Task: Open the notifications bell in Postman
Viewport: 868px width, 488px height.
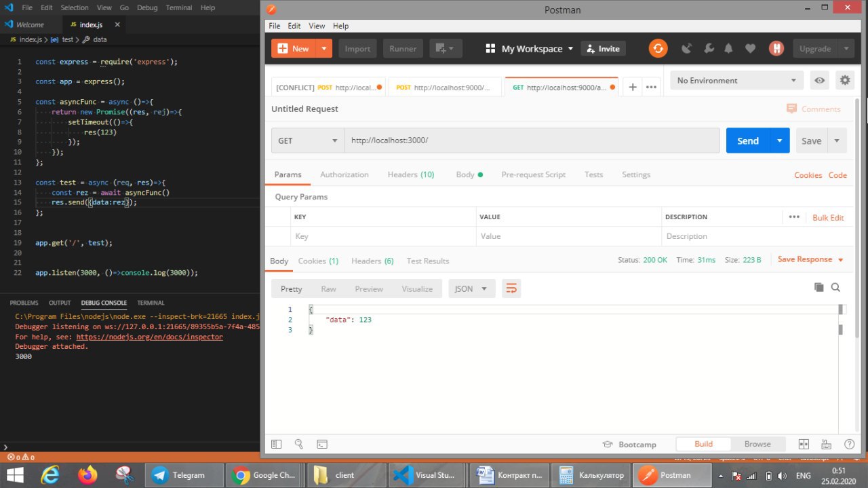Action: point(729,48)
